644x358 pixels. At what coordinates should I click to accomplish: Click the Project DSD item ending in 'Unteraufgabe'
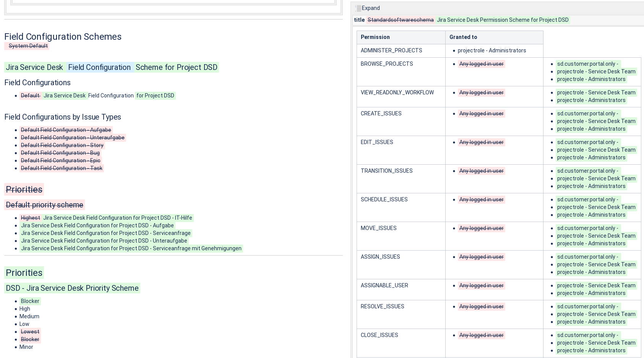(104, 241)
